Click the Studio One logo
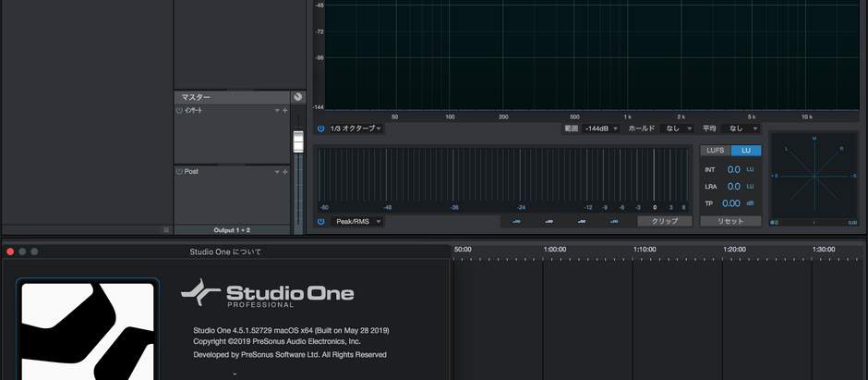 point(268,293)
